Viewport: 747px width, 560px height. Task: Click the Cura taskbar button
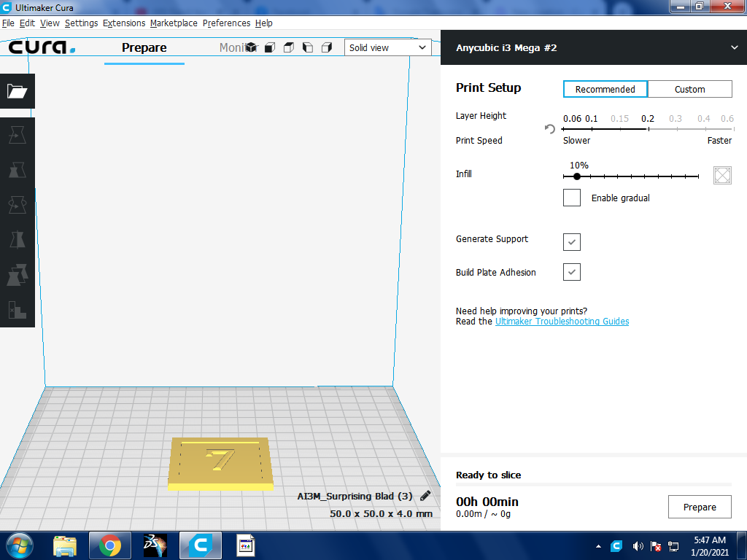coord(201,545)
